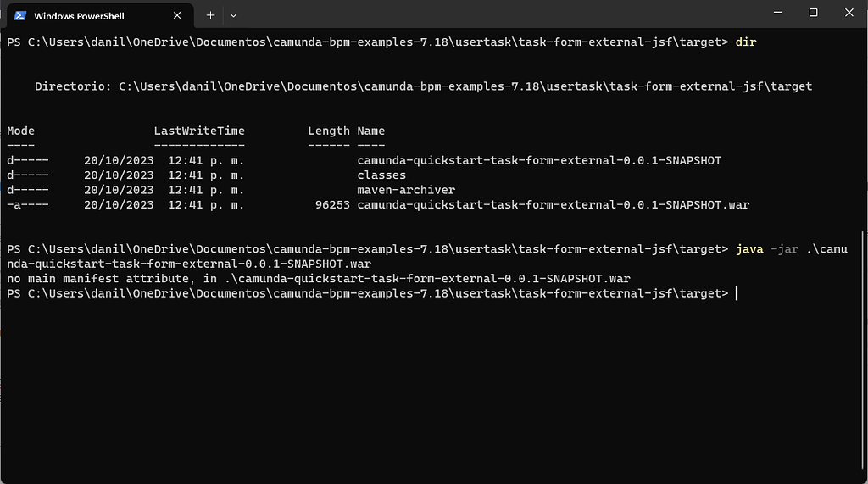Click the 'Name' column header
868x484 pixels.
[x=371, y=131]
